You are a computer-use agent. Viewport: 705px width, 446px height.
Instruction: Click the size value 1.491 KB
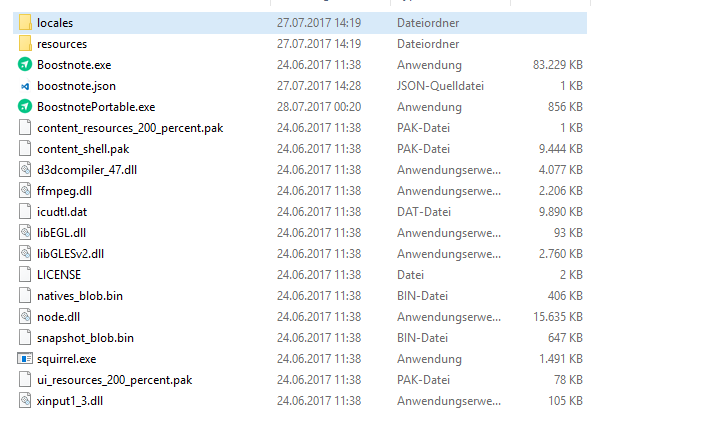click(x=561, y=359)
